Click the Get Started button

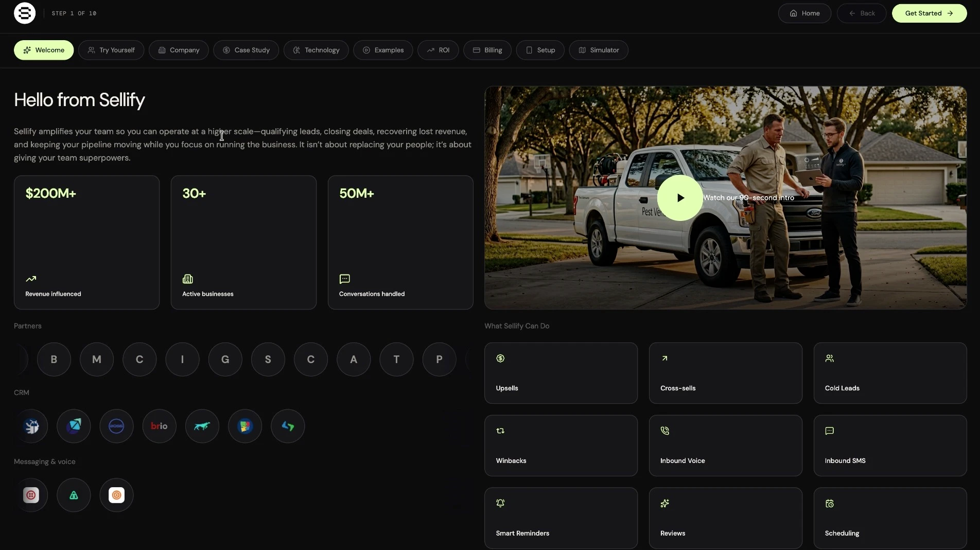(x=929, y=13)
